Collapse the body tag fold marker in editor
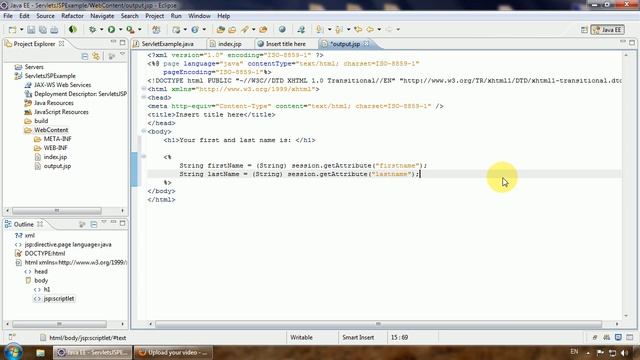The height and width of the screenshot is (360, 640). 144,131
